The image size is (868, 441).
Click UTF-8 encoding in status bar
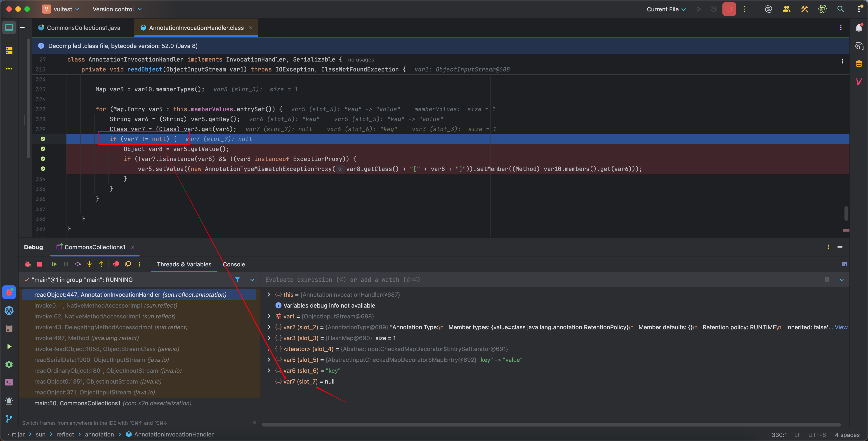(817, 435)
